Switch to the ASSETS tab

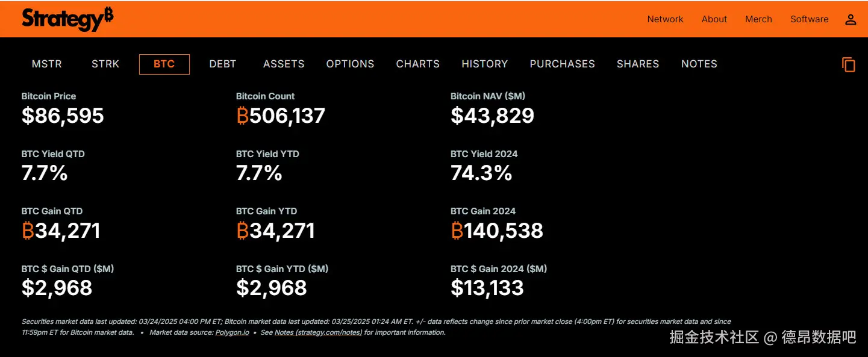pyautogui.click(x=284, y=64)
